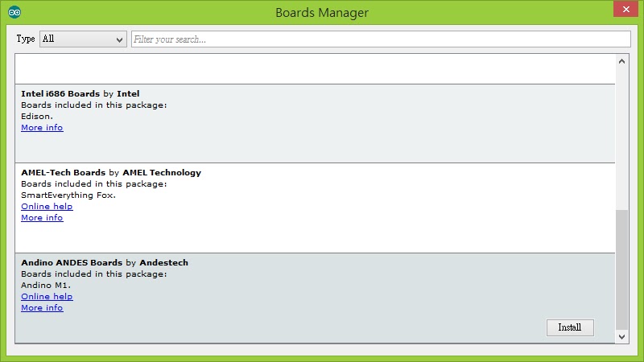Select the AMEL-Tech Boards entry title

tap(111, 173)
